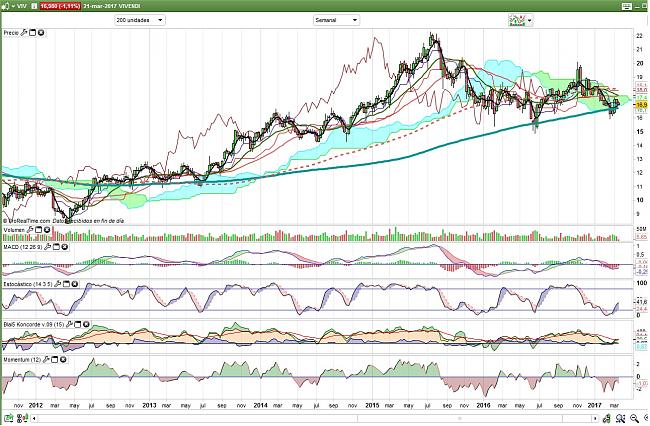Click the Volumen panel label
650x426 pixels.
coord(14,230)
